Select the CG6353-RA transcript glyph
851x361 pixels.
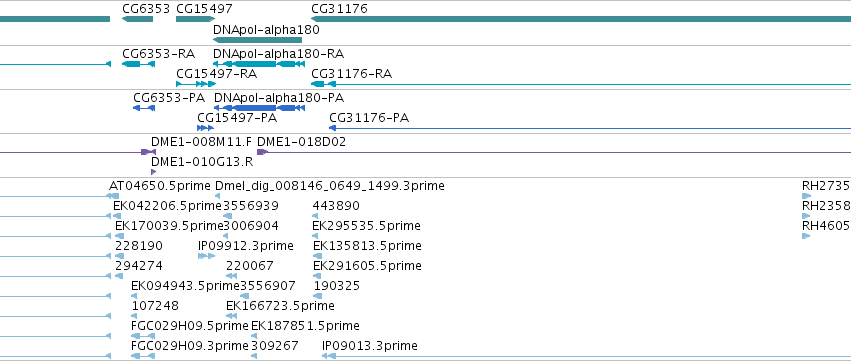tap(138, 64)
